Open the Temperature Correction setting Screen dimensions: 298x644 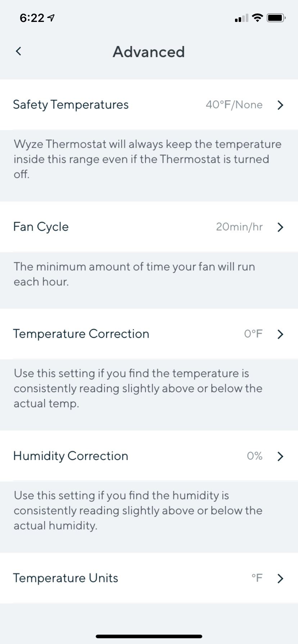coord(81,334)
